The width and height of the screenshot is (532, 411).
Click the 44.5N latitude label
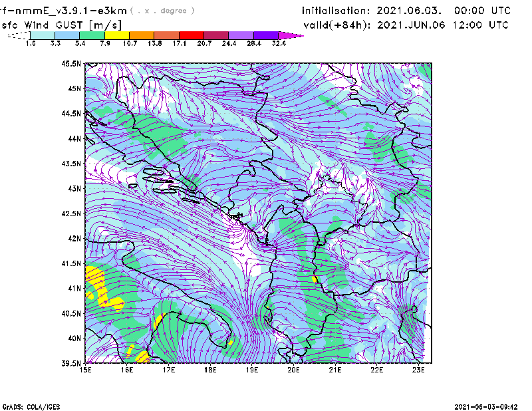pos(71,113)
